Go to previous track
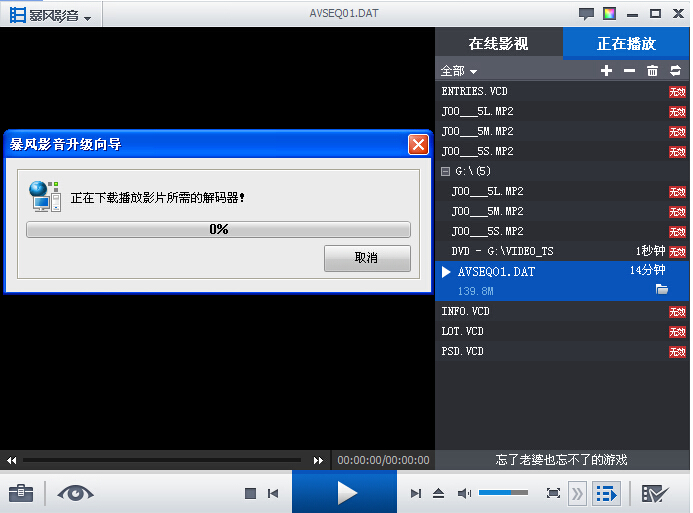 tap(273, 493)
